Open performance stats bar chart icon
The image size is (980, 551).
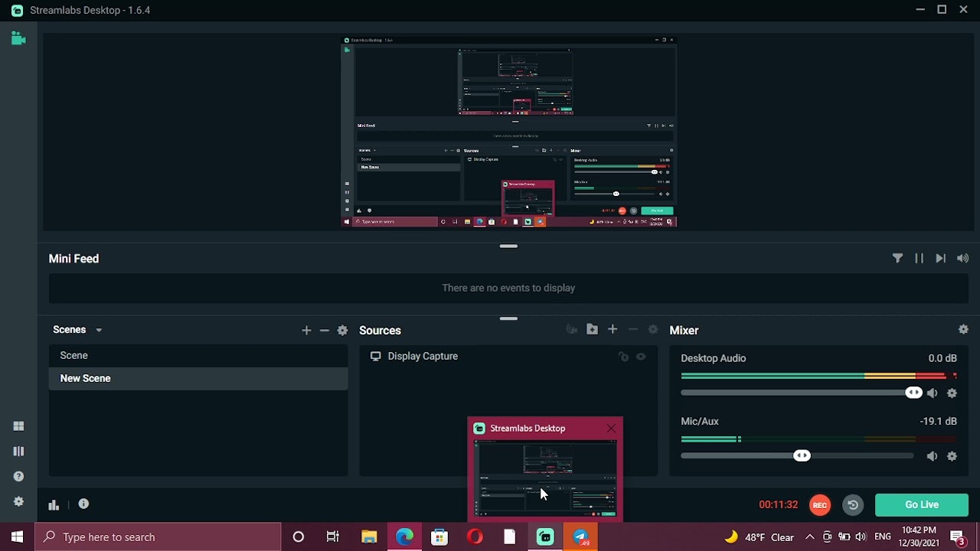click(x=54, y=505)
